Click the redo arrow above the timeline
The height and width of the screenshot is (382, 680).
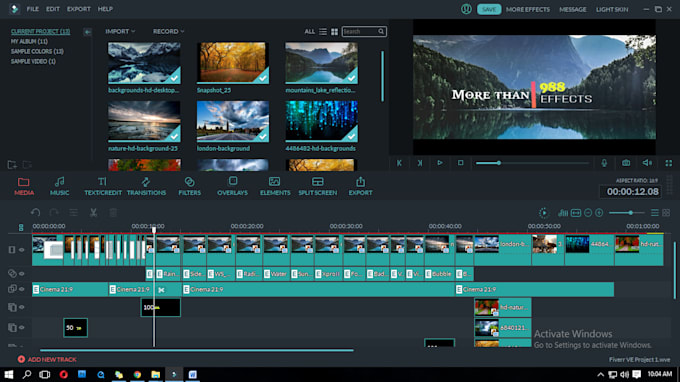54,212
